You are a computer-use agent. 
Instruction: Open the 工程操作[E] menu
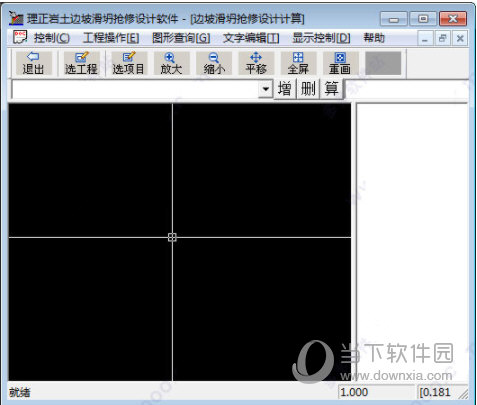(x=111, y=38)
